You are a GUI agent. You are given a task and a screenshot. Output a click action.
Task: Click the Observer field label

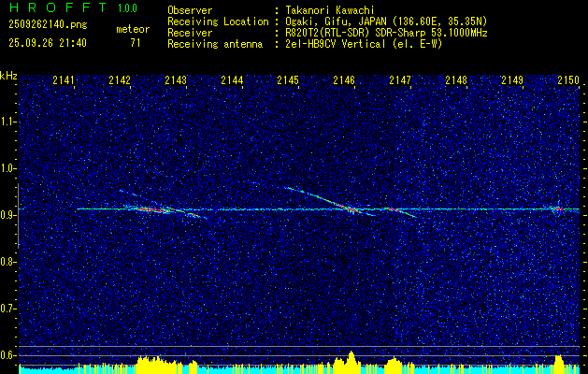point(190,10)
